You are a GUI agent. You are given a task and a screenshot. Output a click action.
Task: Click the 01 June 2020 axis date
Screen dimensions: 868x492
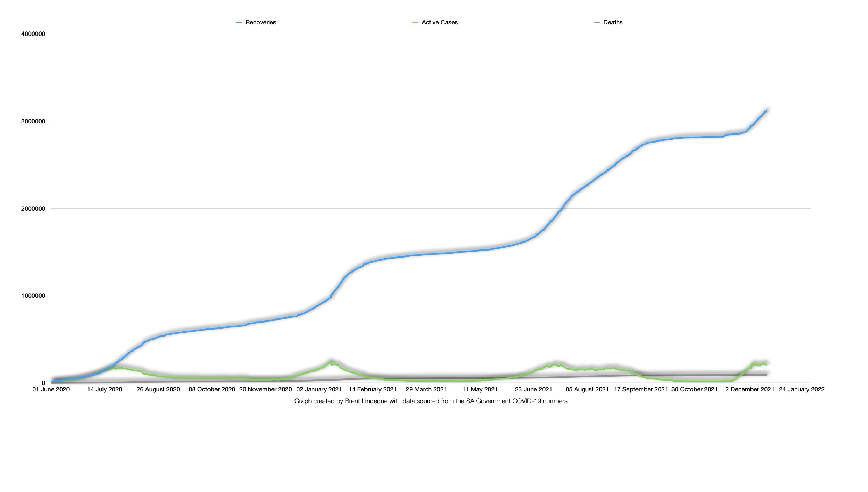tap(51, 389)
